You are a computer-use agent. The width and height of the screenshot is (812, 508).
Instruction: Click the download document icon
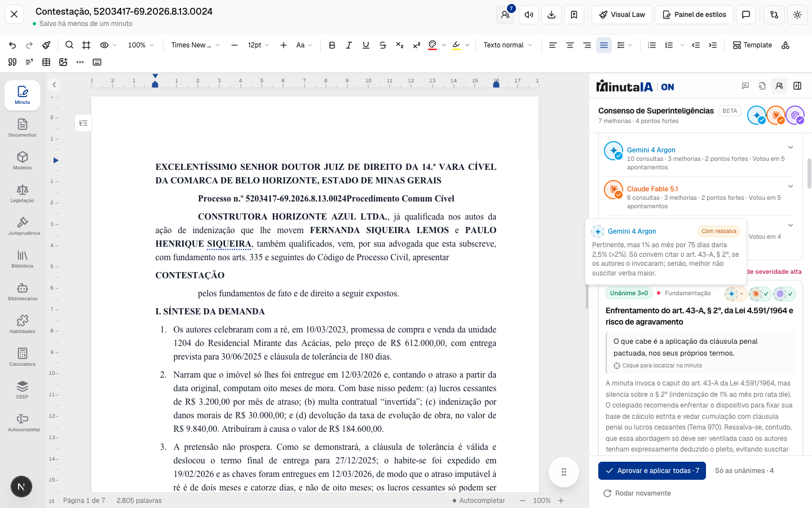coord(551,15)
